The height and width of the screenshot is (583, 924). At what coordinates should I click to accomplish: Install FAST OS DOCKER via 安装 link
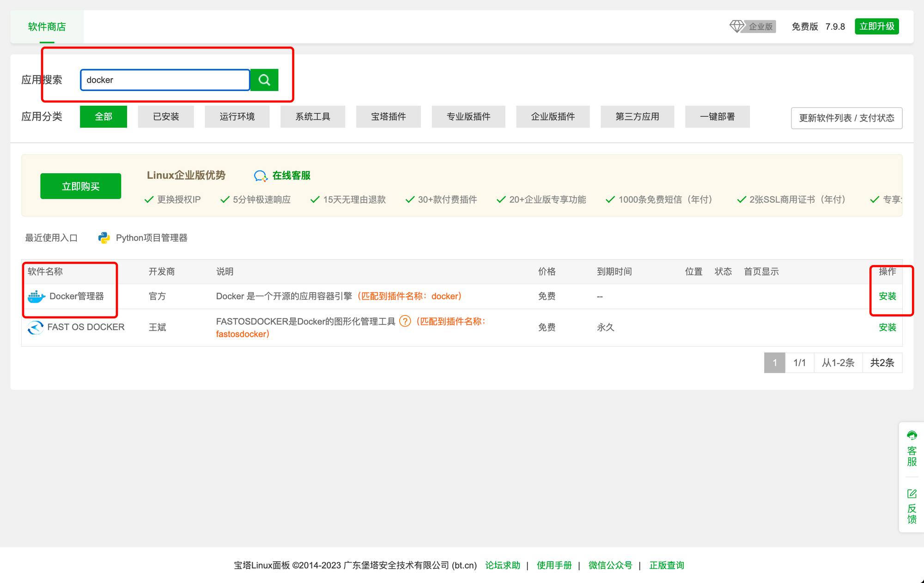click(888, 328)
